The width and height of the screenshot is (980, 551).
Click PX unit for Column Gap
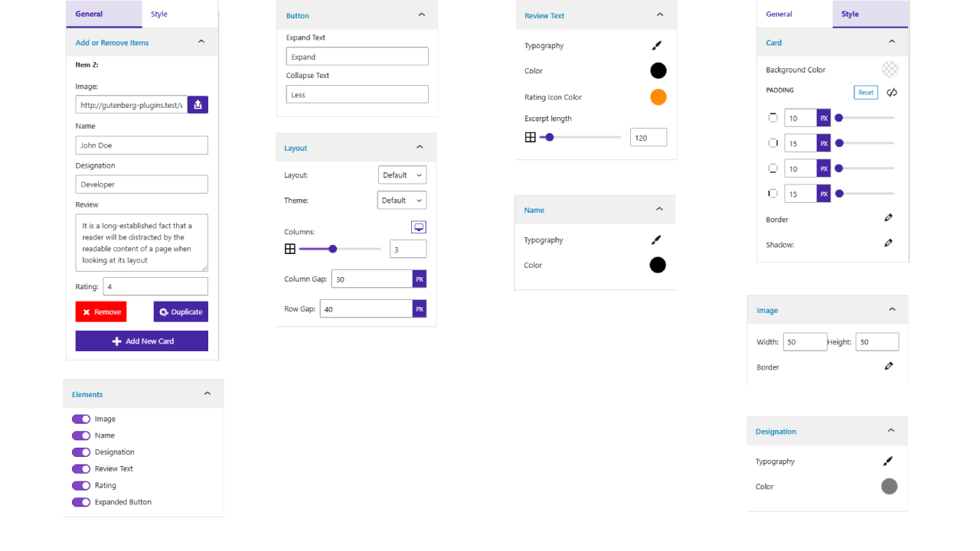pos(420,279)
